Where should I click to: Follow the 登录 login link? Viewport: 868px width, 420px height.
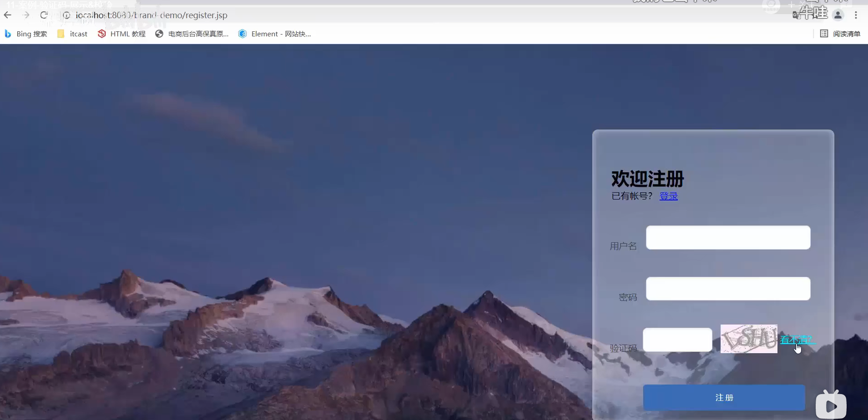(669, 196)
